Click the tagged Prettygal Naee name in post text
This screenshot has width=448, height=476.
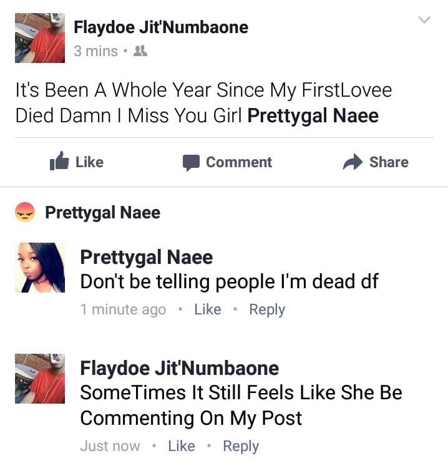(313, 117)
